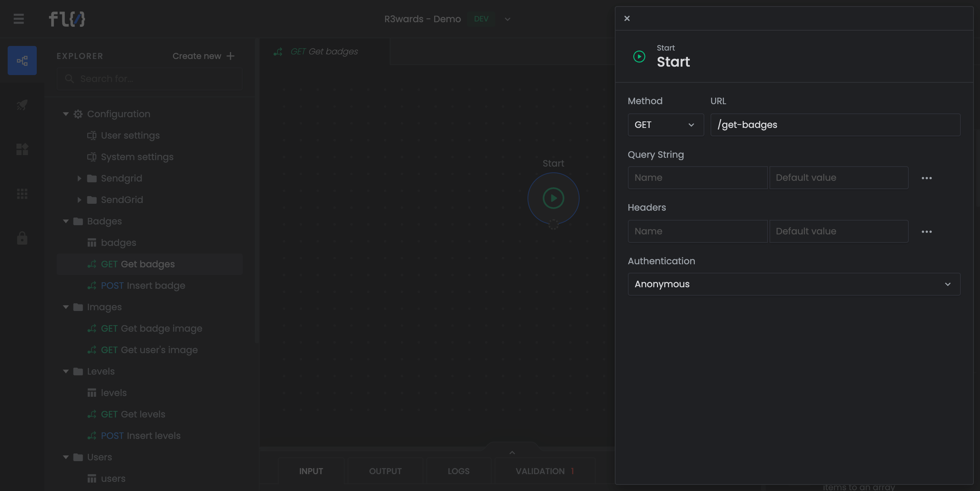Click the explorer Search for field
The width and height of the screenshot is (980, 491).
(150, 79)
